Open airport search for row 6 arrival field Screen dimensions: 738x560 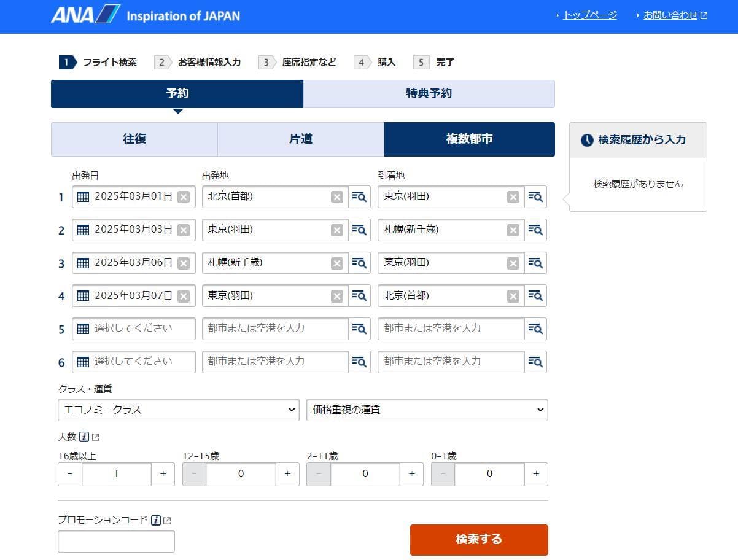535,362
